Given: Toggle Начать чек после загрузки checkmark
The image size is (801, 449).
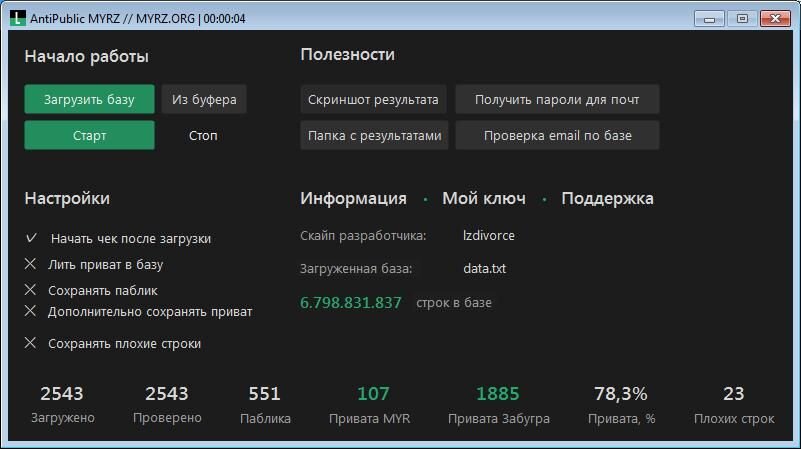Looking at the screenshot, I should click(31, 238).
